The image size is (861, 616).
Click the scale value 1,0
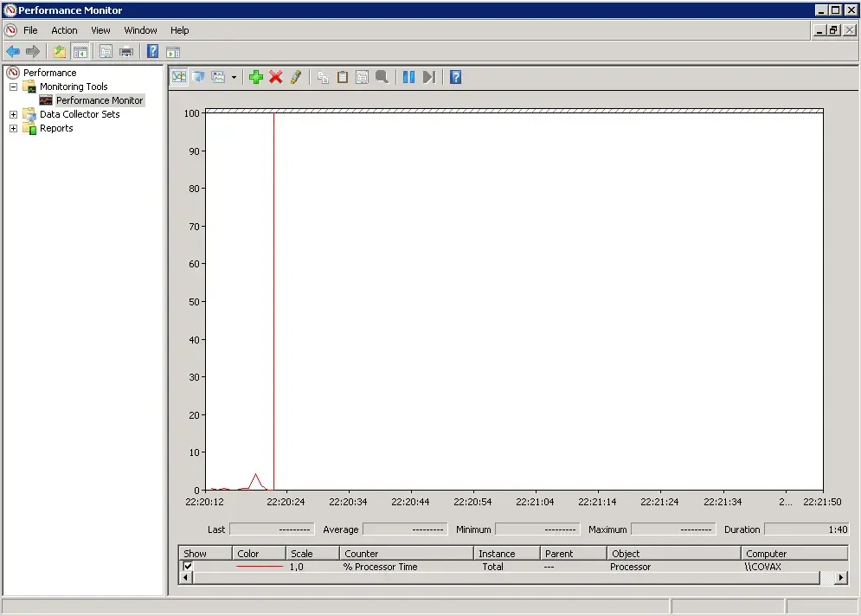coord(297,567)
